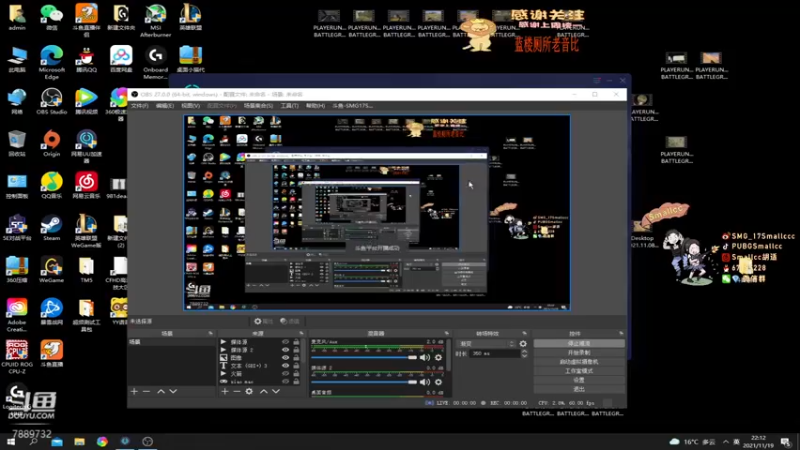
Task: Remove the selected source with the minus icon
Action: point(237,391)
